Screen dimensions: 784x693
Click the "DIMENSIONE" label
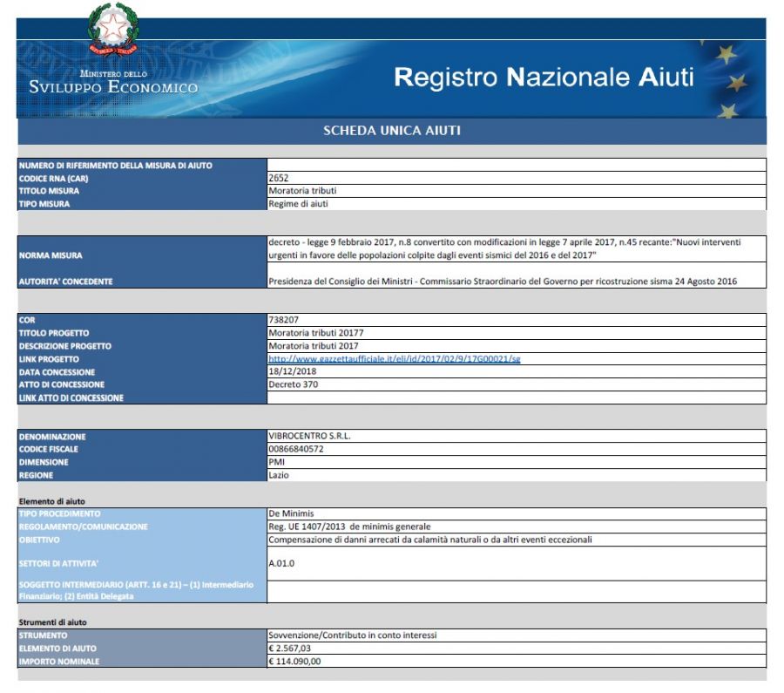(x=44, y=462)
